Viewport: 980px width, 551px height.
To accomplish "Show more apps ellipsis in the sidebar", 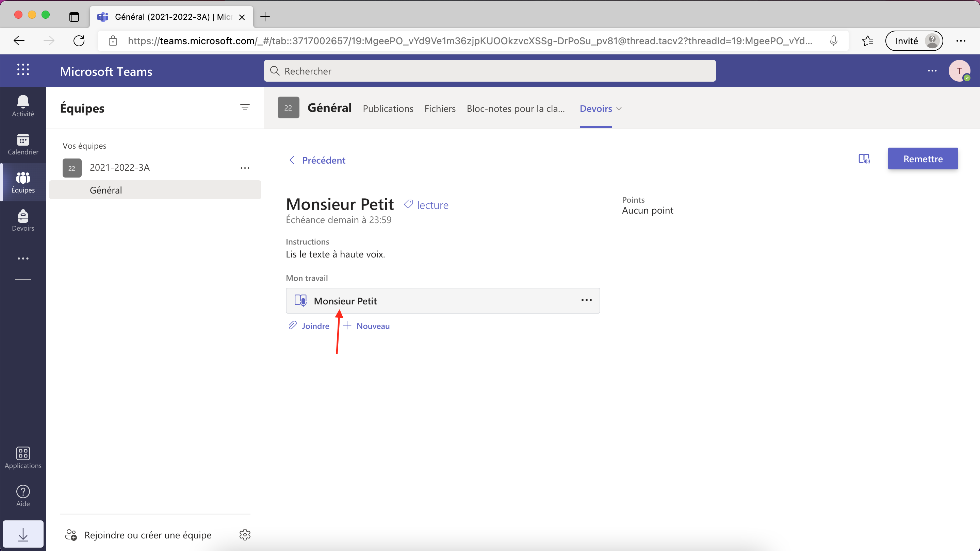I will 23,258.
